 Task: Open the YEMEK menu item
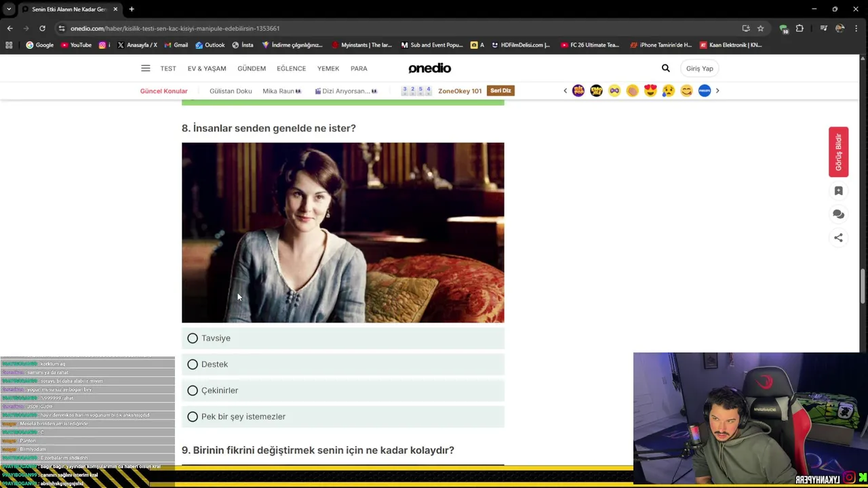click(328, 68)
